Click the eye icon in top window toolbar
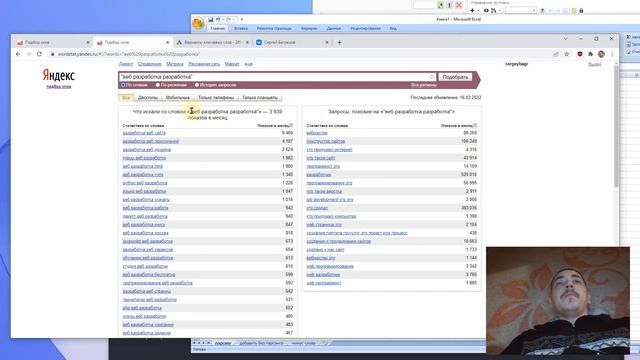The width and height of the screenshot is (640, 360). tap(486, 11)
